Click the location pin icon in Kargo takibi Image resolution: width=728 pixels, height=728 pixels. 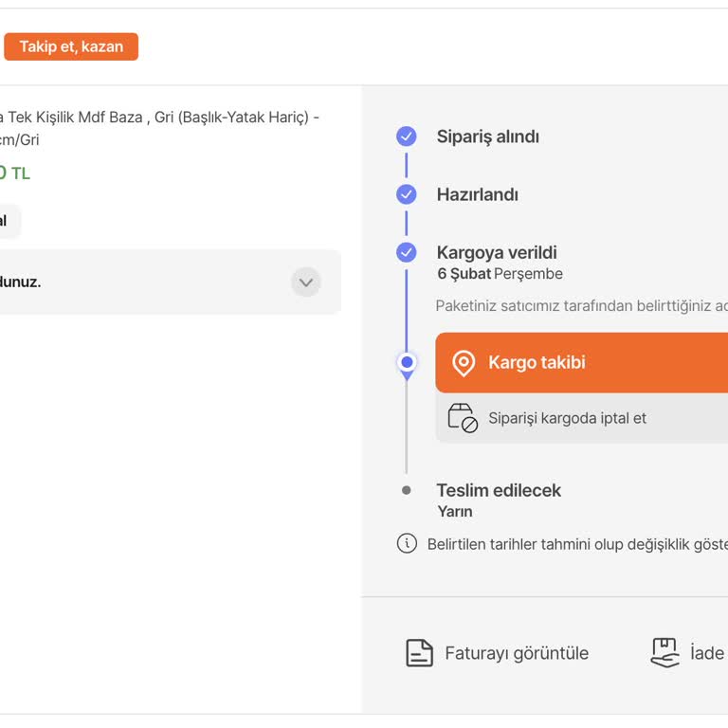click(x=464, y=363)
